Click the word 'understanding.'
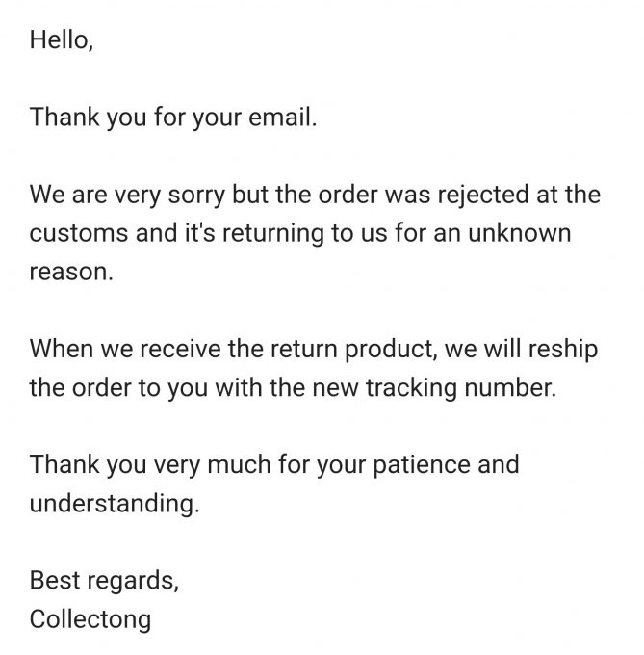 point(115,504)
